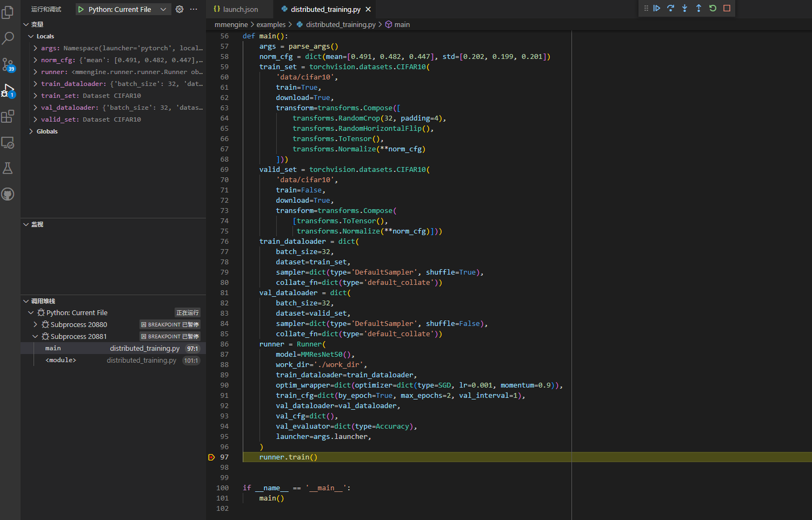The height and width of the screenshot is (520, 812).
Task: Open the GitHub view in activity bar
Action: pyautogui.click(x=8, y=194)
